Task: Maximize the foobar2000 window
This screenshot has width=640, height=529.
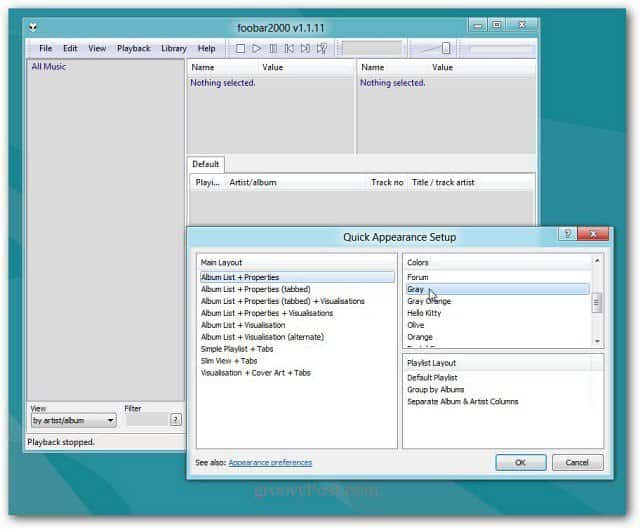Action: 496,25
